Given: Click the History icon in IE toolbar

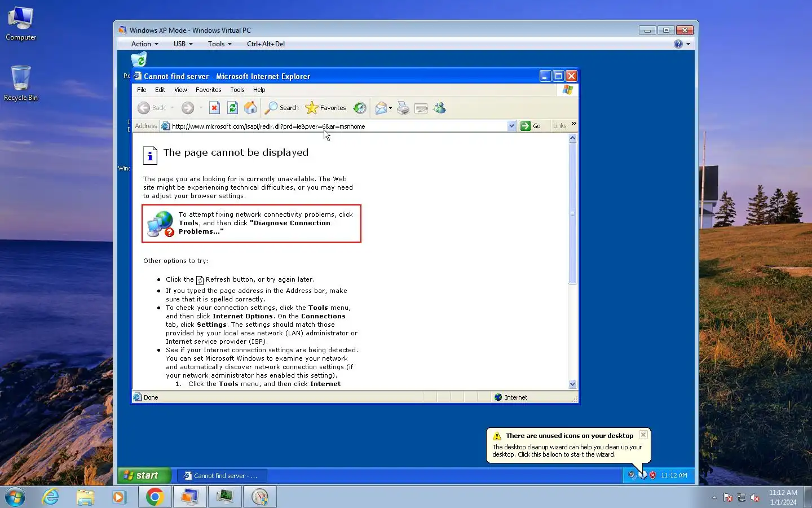Looking at the screenshot, I should 360,108.
